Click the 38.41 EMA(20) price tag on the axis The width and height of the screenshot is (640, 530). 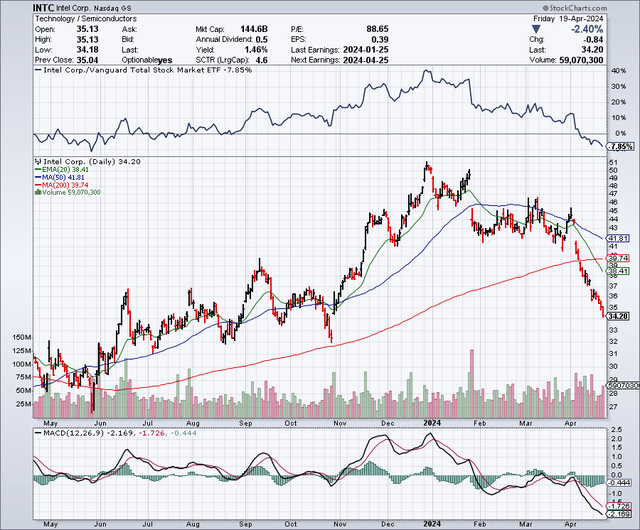[x=618, y=271]
